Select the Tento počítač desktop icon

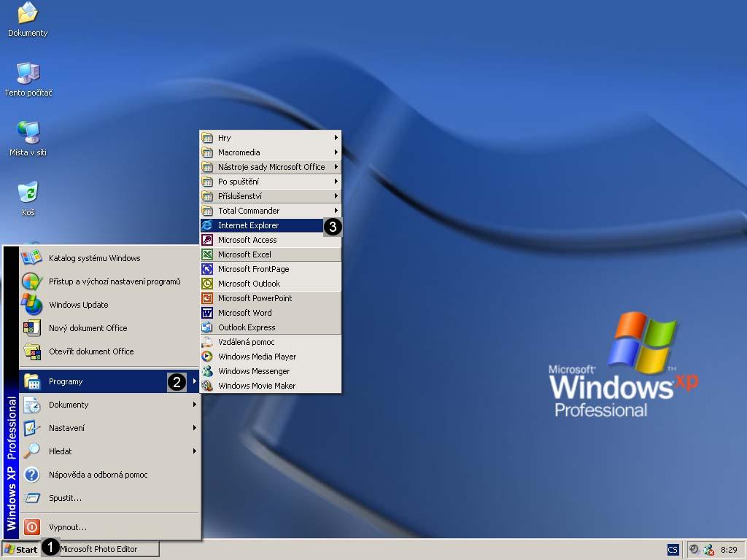point(28,79)
